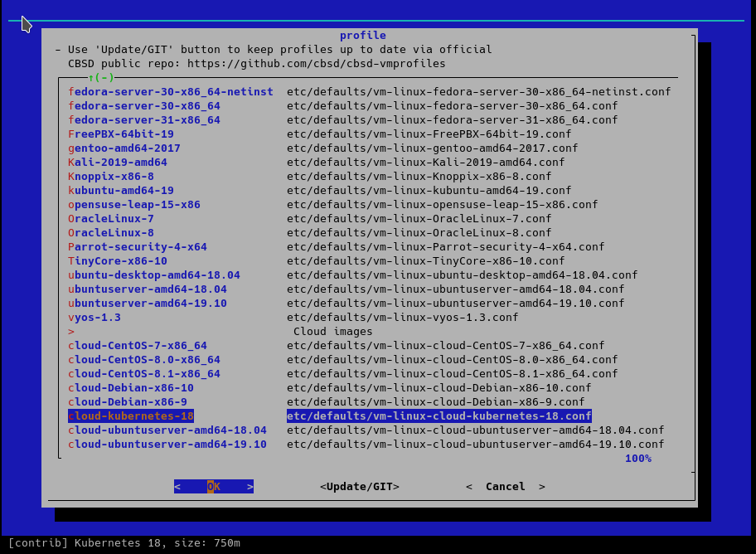Select the cloud-ubuntuserver-amd64-19.10 profile name
This screenshot has width=756, height=554.
coord(167,444)
